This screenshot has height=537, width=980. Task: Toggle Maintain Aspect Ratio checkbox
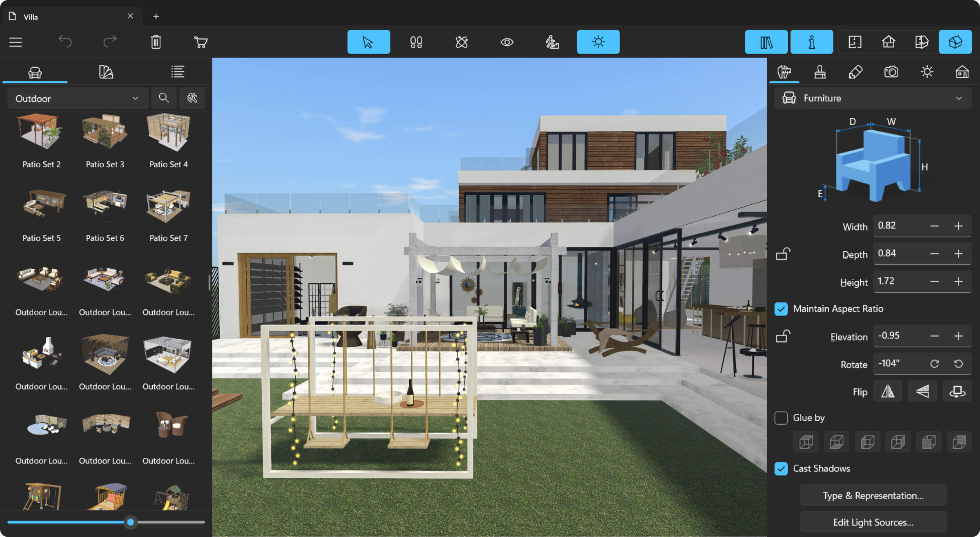(782, 308)
